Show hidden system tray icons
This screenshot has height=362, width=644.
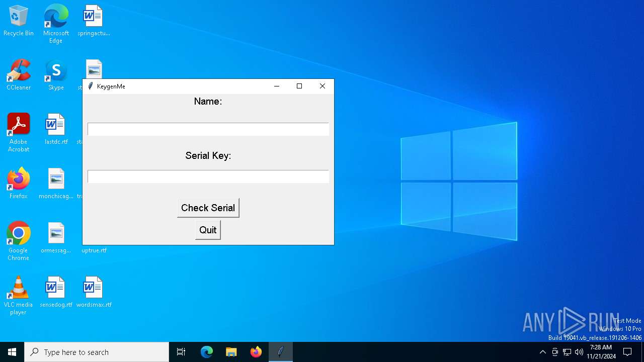click(542, 352)
